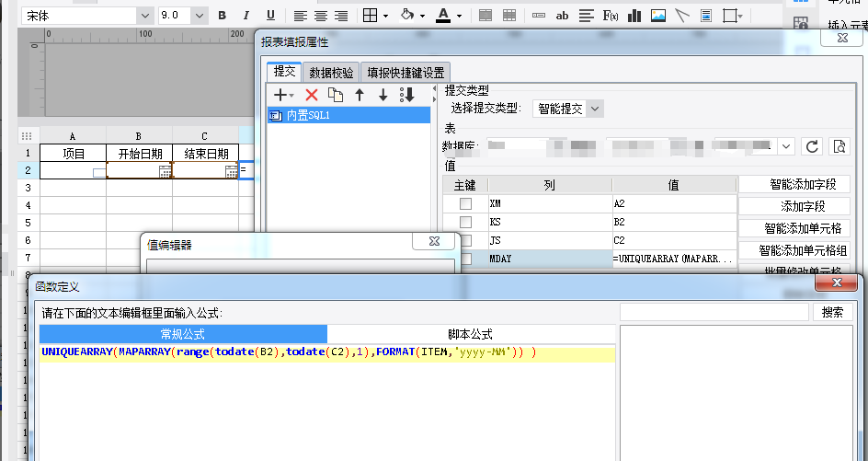Toggle underline formatting in the toolbar
868x461 pixels.
point(270,16)
